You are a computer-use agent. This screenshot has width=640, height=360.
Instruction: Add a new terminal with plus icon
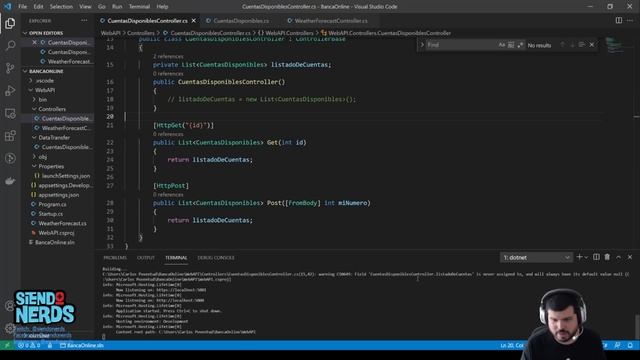pos(579,257)
